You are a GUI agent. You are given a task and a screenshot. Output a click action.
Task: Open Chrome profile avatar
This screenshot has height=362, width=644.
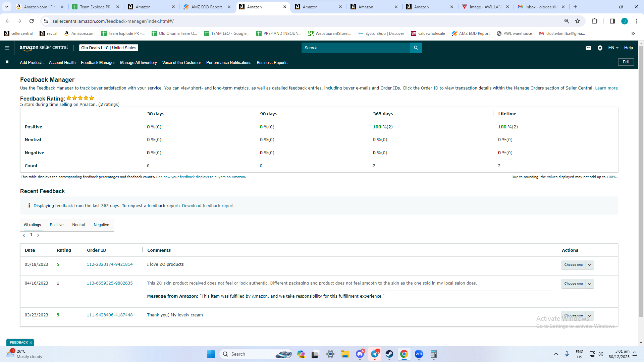pos(624,21)
